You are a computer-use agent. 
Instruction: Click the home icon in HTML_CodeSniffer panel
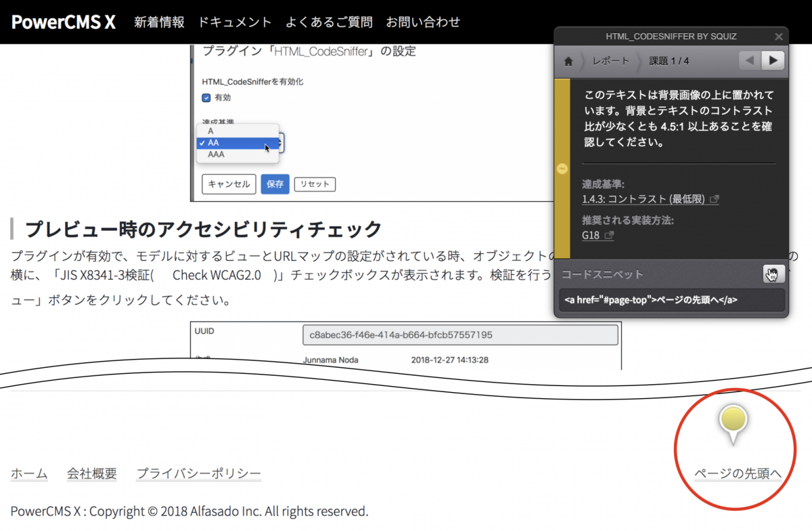pyautogui.click(x=568, y=60)
